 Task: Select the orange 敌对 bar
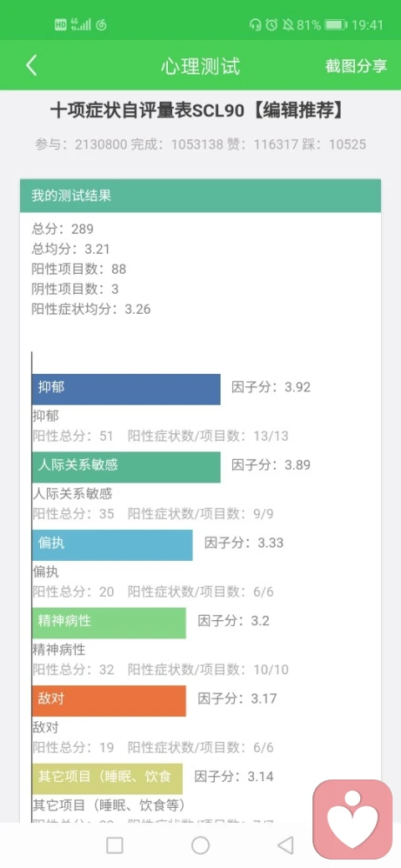tap(109, 701)
